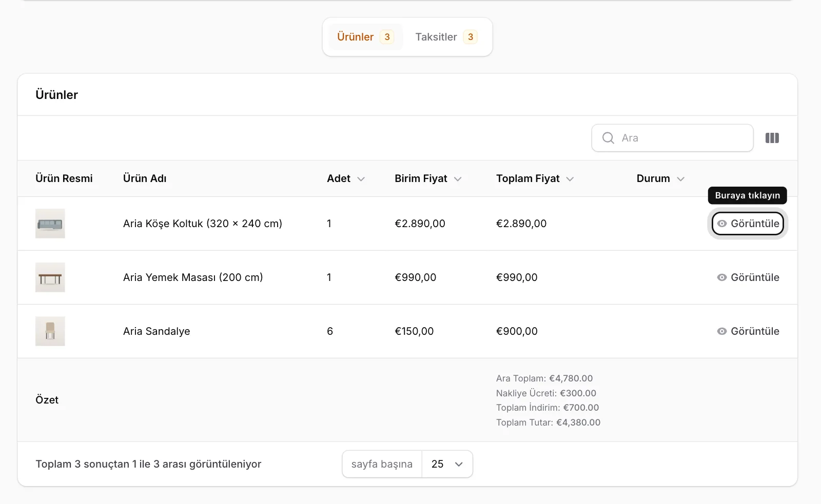Open the per-page 25 dropdown
821x504 pixels.
pos(447,464)
